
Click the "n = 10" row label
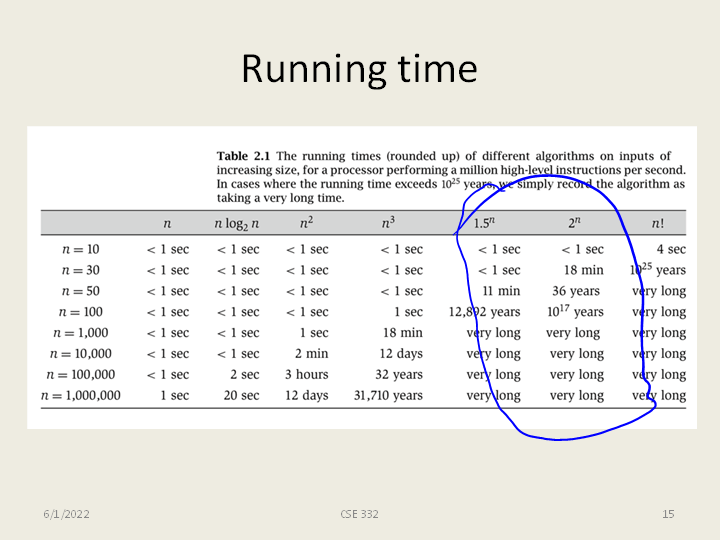(80, 249)
